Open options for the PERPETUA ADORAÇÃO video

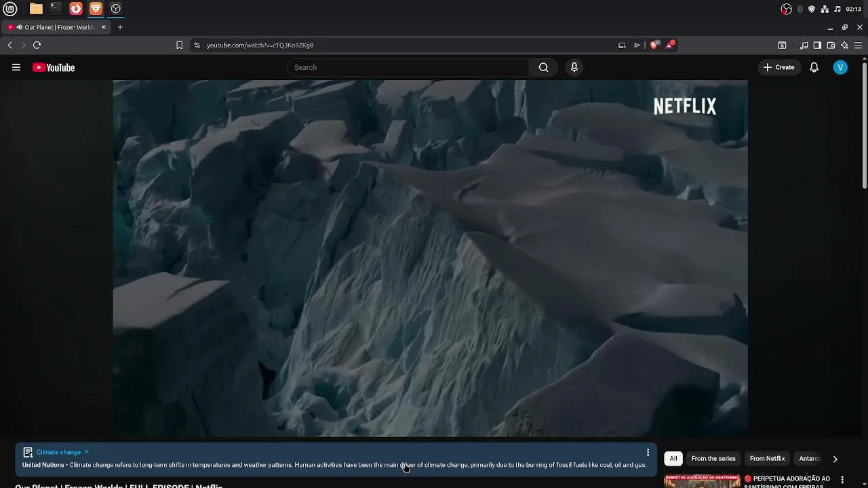843,480
